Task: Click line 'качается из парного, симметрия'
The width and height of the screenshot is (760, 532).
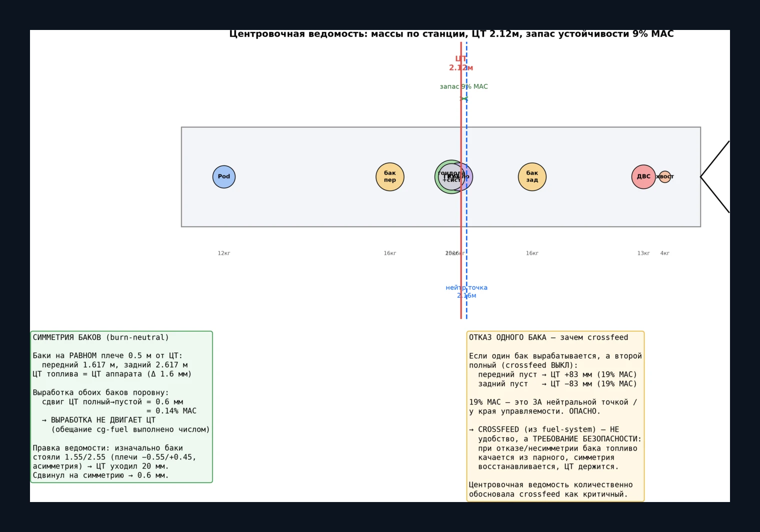Action: pyautogui.click(x=546, y=458)
